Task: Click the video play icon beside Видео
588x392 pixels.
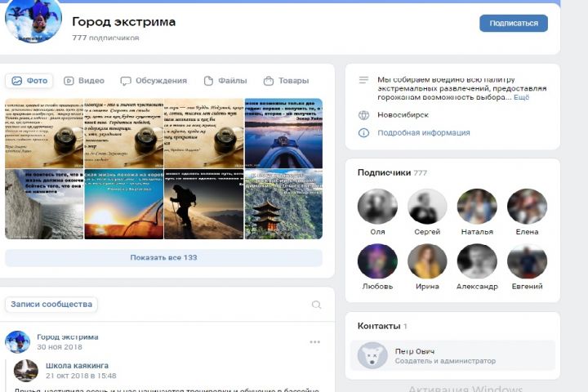Action: click(x=69, y=81)
